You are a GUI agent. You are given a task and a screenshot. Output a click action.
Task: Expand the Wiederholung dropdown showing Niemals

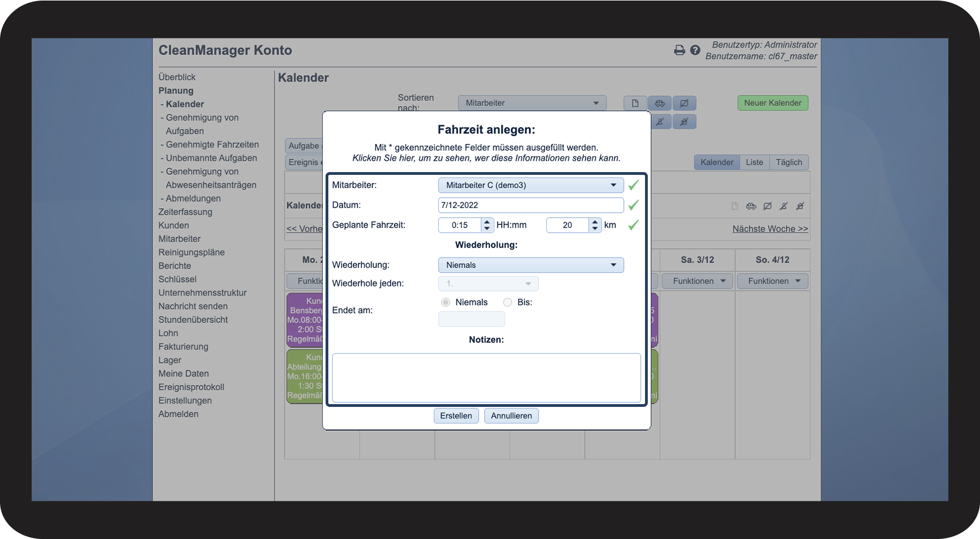click(531, 265)
